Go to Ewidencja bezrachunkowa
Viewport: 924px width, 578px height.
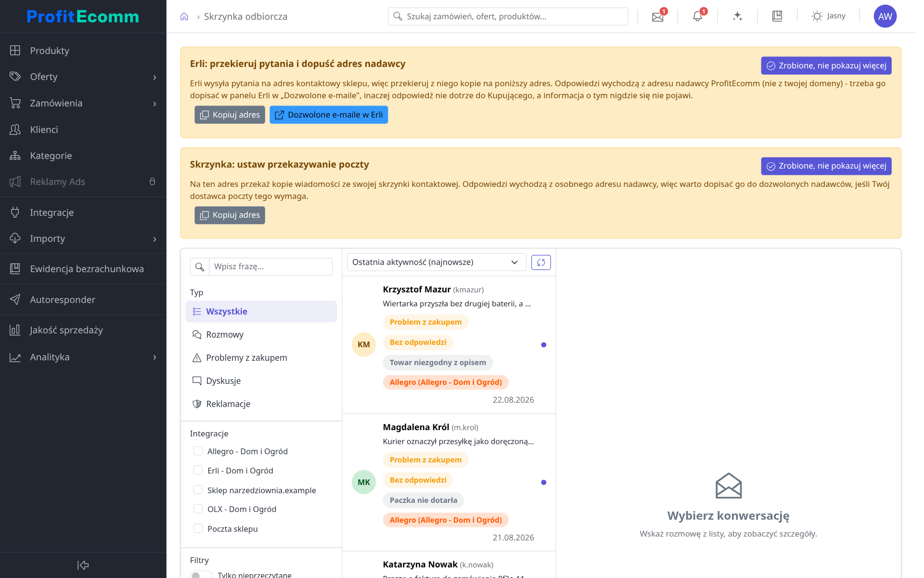click(83, 269)
